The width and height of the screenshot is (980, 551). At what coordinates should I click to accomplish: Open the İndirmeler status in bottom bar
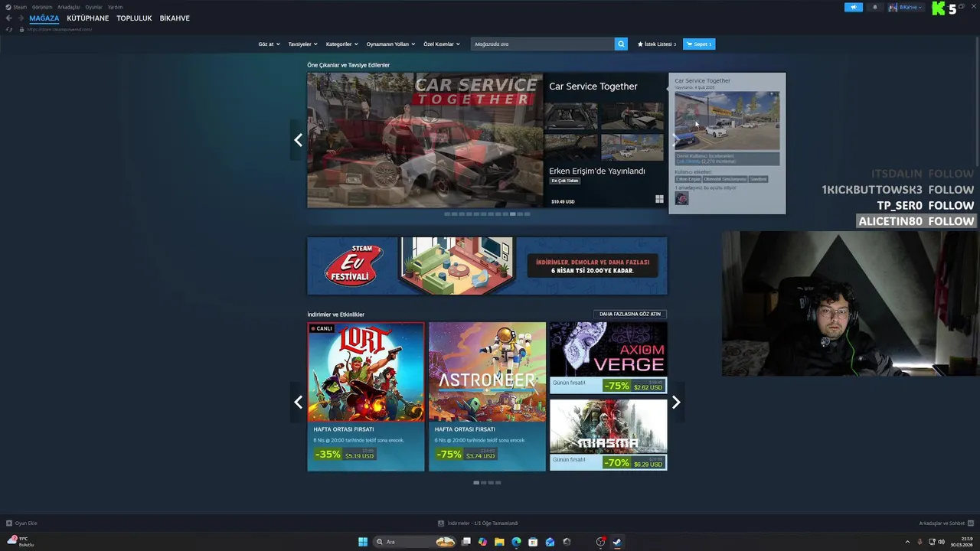point(478,523)
